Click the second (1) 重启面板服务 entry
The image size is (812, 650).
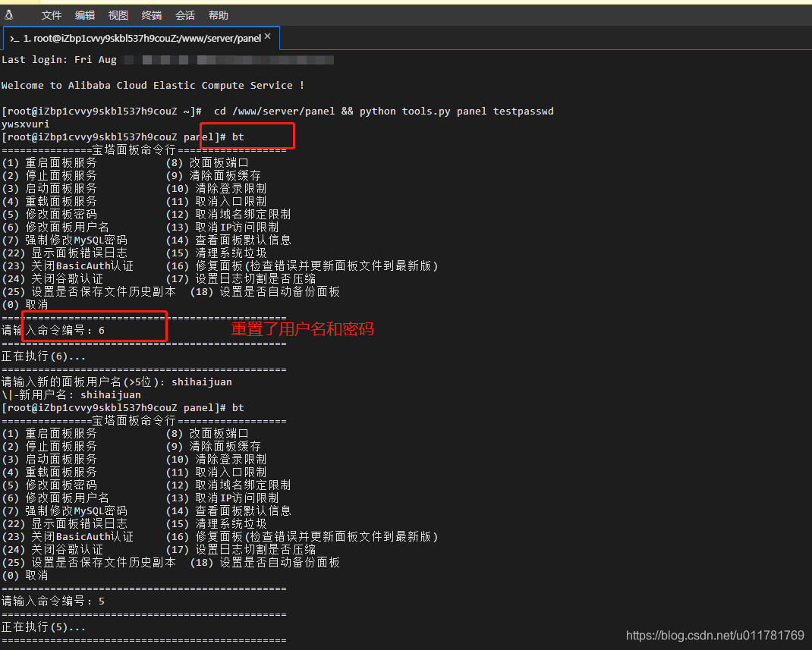(49, 433)
